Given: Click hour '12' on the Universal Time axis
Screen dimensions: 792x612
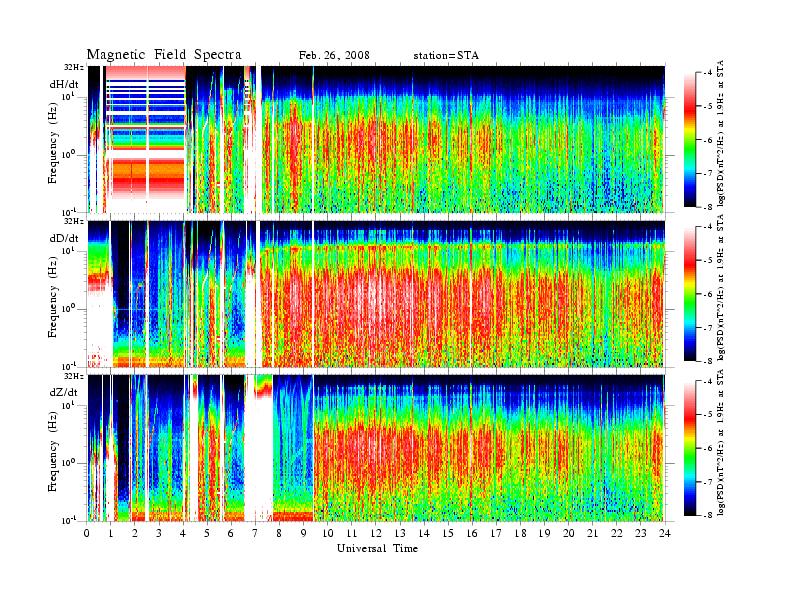Looking at the screenshot, I should point(376,534).
